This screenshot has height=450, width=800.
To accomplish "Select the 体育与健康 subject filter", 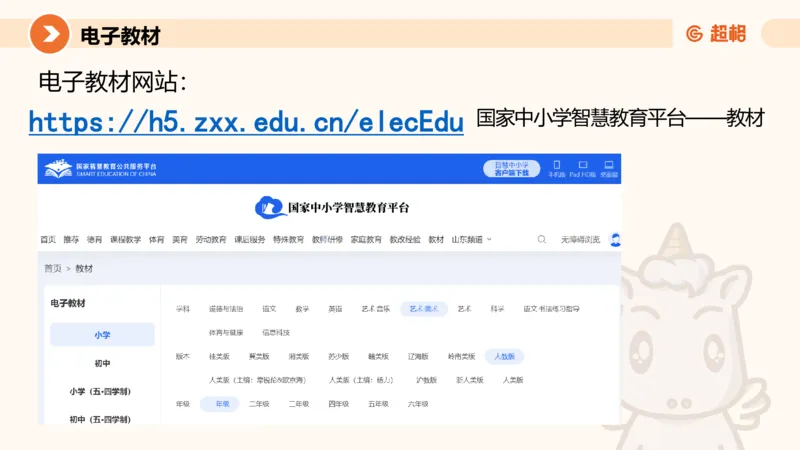I will click(226, 333).
